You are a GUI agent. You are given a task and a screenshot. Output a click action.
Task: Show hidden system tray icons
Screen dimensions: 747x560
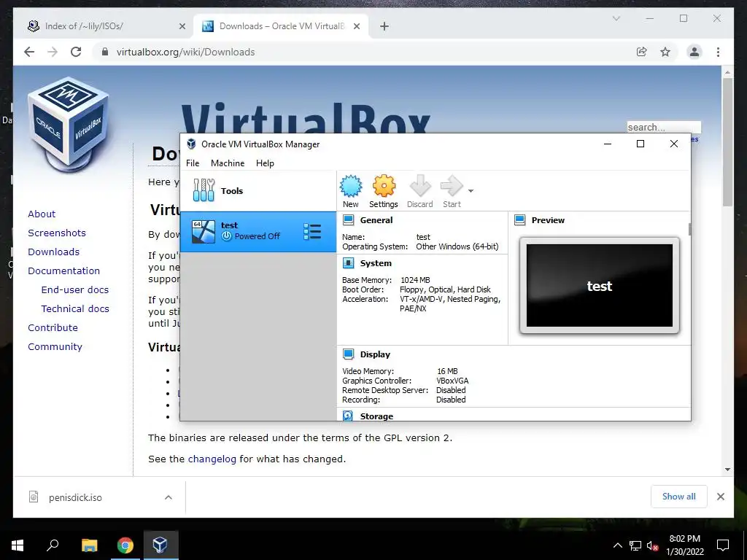pyautogui.click(x=617, y=545)
